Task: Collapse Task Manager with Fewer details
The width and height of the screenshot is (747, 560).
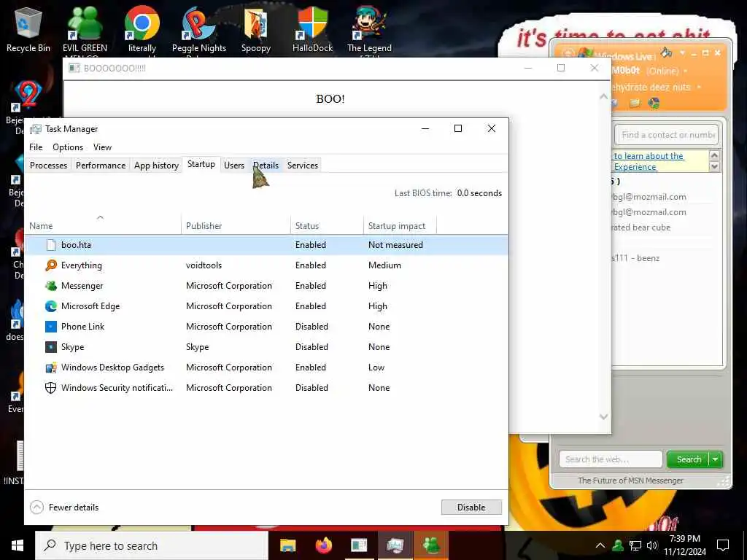Action: point(64,507)
